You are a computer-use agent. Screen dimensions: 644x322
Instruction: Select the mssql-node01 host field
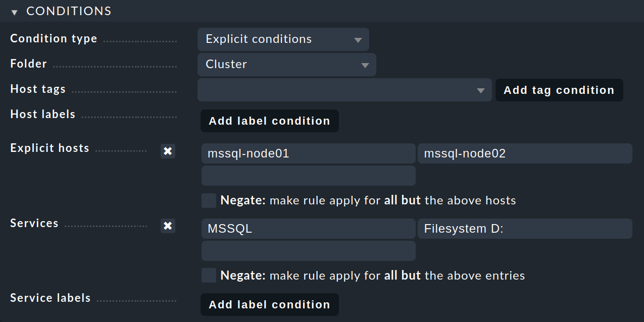click(309, 153)
